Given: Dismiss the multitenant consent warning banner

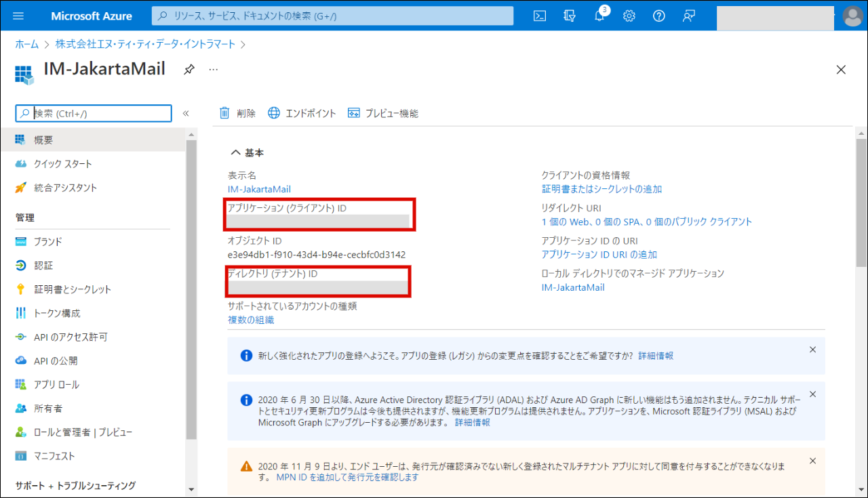Looking at the screenshot, I should pos(812,461).
